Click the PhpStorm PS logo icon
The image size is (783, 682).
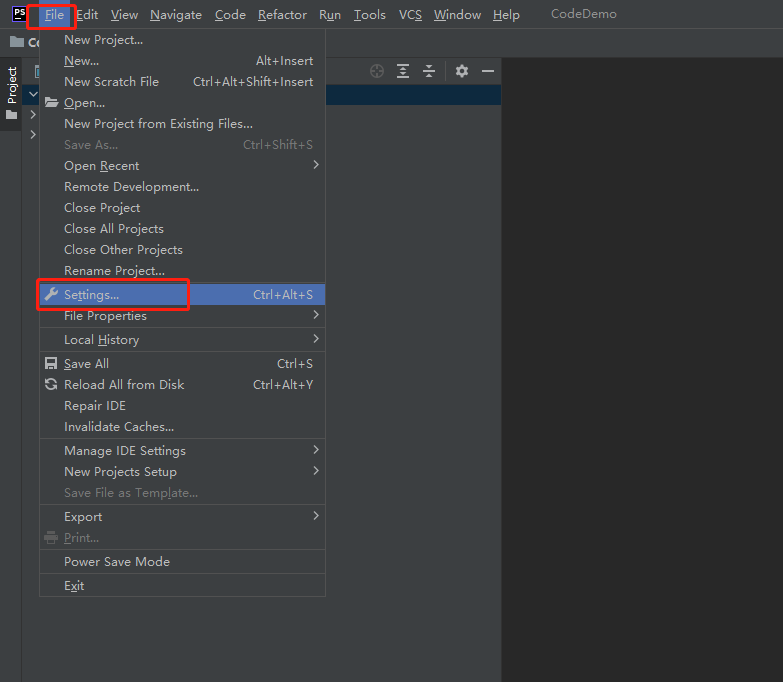pos(19,13)
